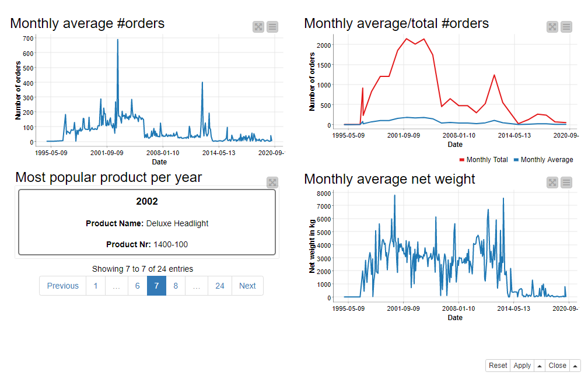Expand the arrow next to Close
This screenshot has height=379, width=588.
(x=575, y=366)
